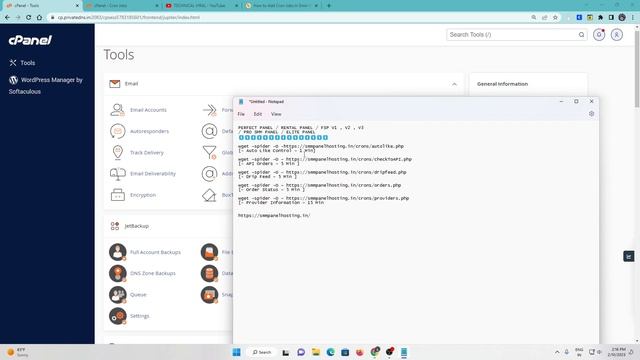Click the Windows Start button
The height and width of the screenshot is (360, 640).
236,352
